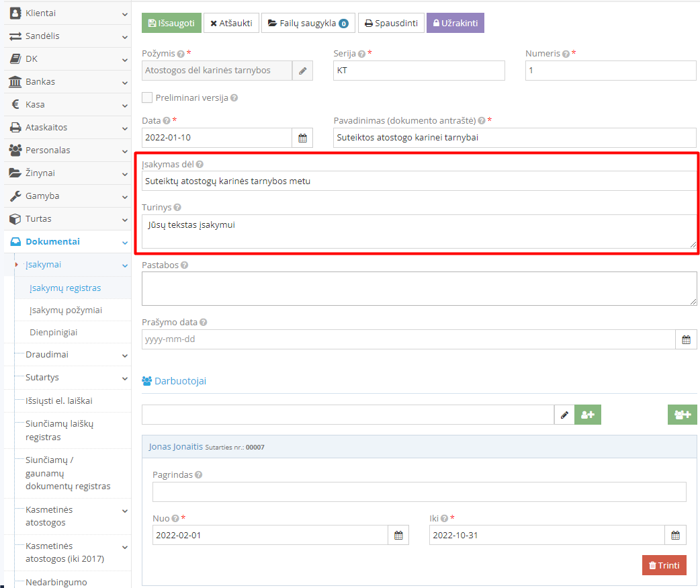This screenshot has width=700, height=588.
Task: Click the pencil icon beside Požymis field
Action: point(302,71)
